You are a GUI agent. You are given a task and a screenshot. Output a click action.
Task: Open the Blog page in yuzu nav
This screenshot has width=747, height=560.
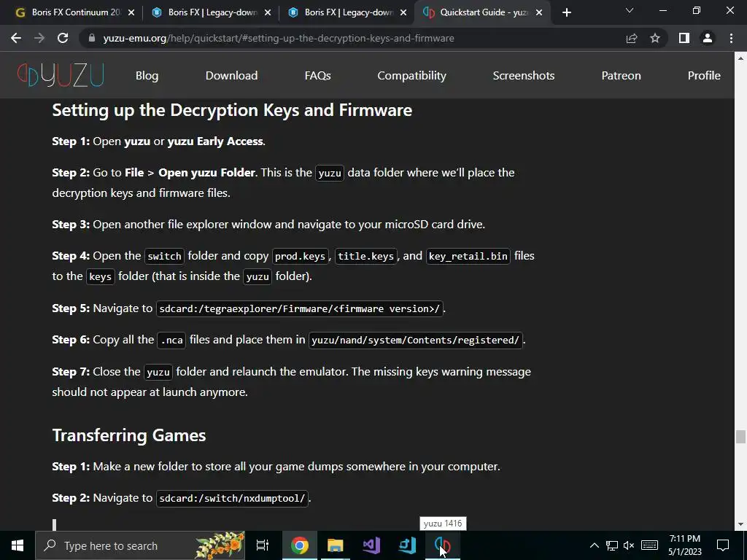click(x=147, y=75)
